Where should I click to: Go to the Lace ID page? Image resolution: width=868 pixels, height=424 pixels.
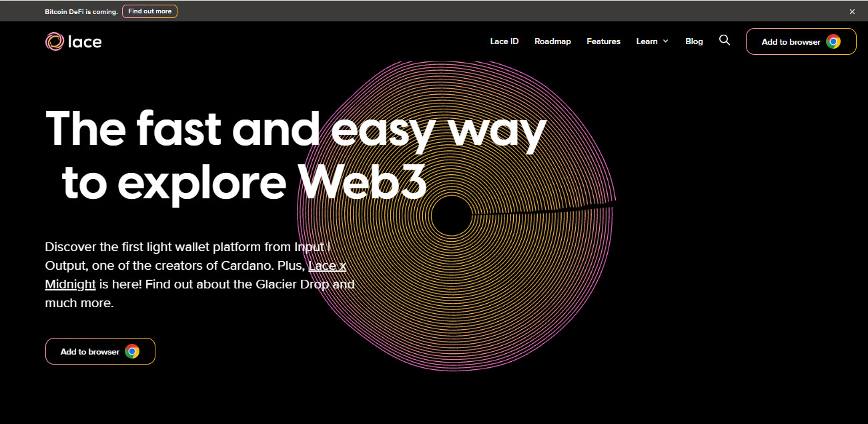click(x=504, y=41)
